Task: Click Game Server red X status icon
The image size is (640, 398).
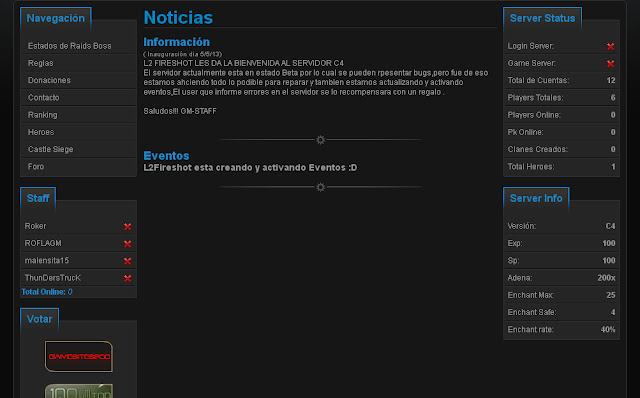Action: point(610,63)
